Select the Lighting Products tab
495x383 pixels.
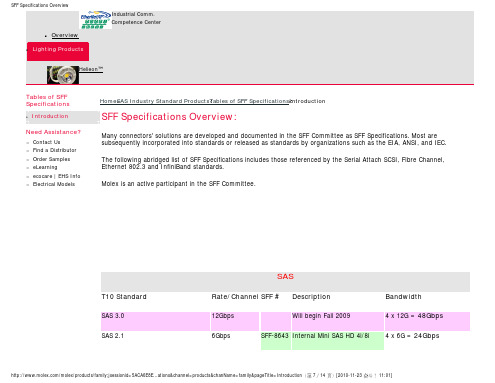click(58, 51)
